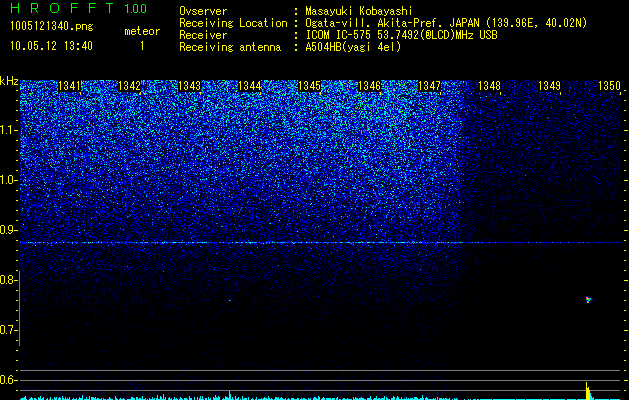Screen dimensions: 629x400
Task: Click the ICOM IC-575 receiver frequency text
Action: pyautogui.click(x=401, y=35)
